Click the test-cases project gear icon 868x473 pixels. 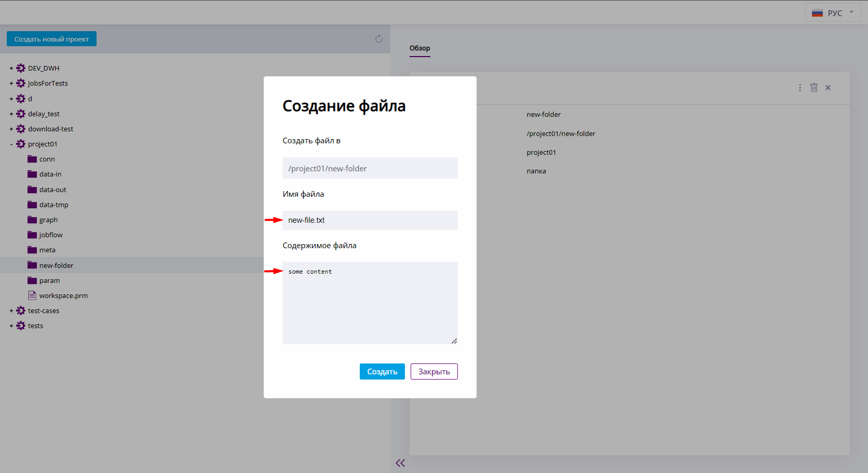pos(21,310)
